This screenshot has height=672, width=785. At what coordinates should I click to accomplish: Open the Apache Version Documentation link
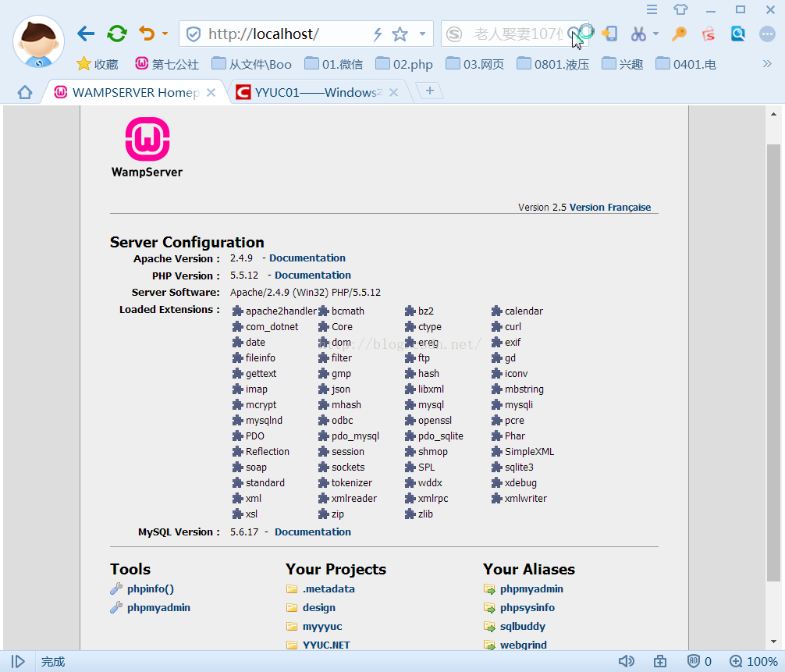click(x=307, y=258)
